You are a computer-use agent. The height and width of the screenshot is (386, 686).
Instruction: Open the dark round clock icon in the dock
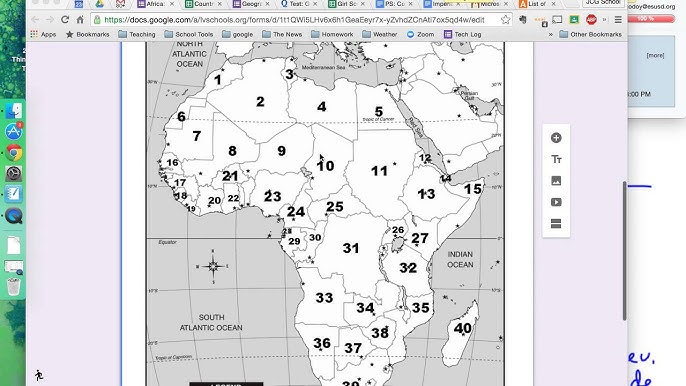click(x=14, y=173)
